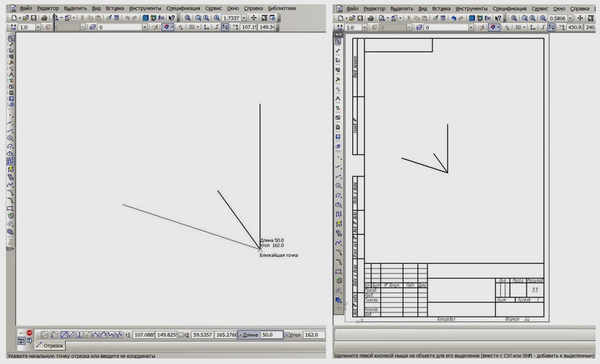
Task: Open Сервис menu in right window
Action: (x=540, y=8)
